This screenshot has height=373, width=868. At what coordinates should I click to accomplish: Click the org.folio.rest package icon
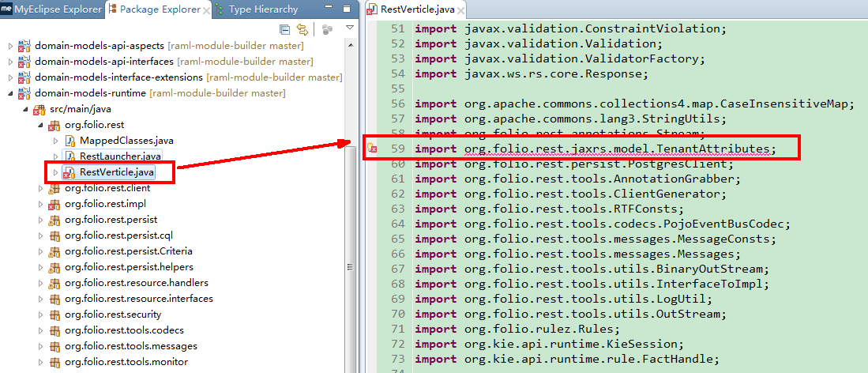54,126
